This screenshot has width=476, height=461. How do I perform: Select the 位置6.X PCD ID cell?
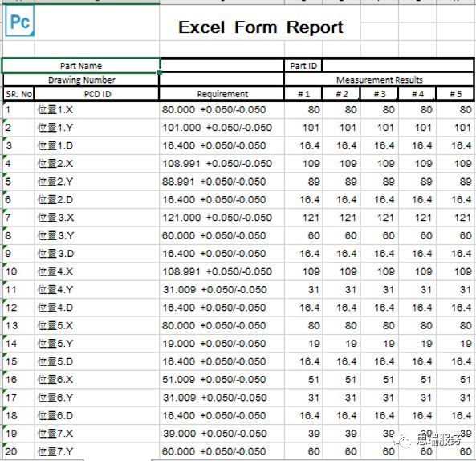(97, 379)
